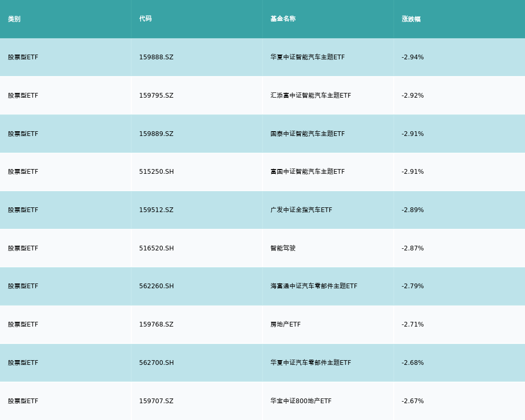Select the -2.79% change value

coord(413,286)
